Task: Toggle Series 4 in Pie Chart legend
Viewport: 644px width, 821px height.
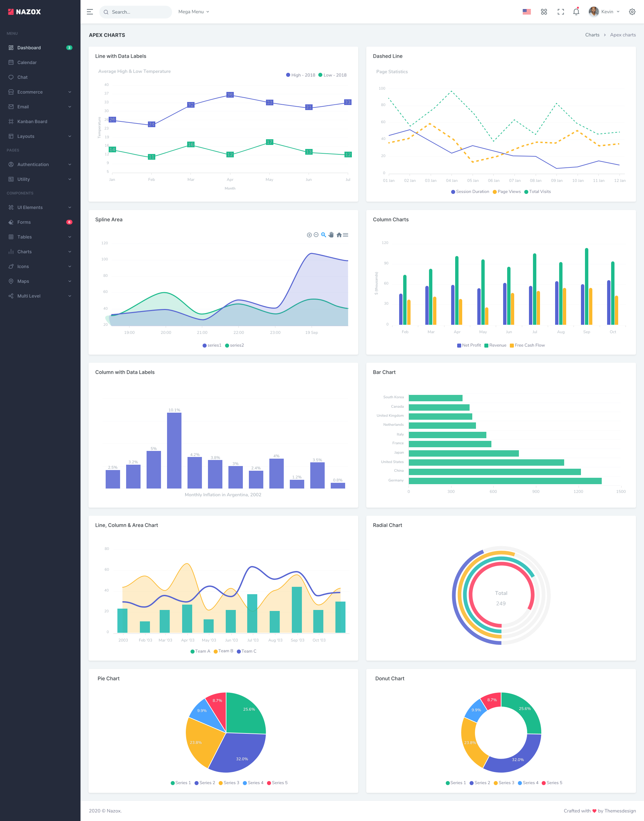Action: [253, 782]
